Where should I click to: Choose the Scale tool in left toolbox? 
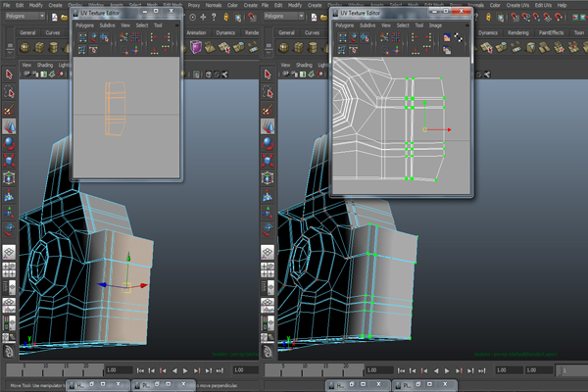(x=9, y=161)
